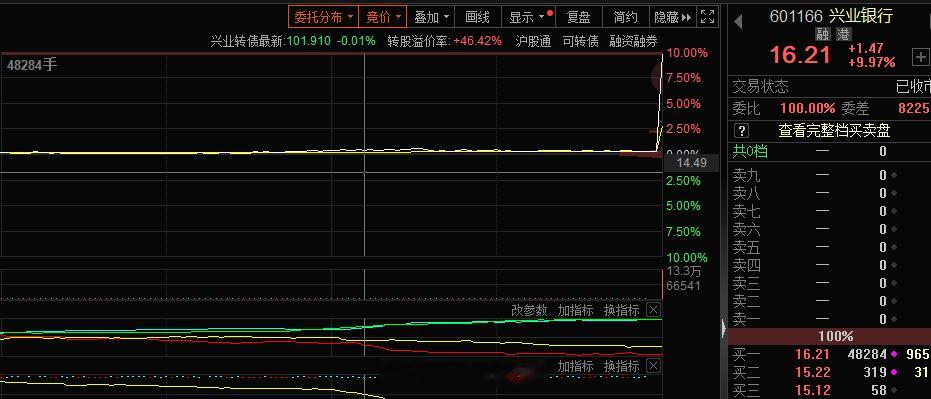Add stock to watchlist with plus icon

coord(920,58)
